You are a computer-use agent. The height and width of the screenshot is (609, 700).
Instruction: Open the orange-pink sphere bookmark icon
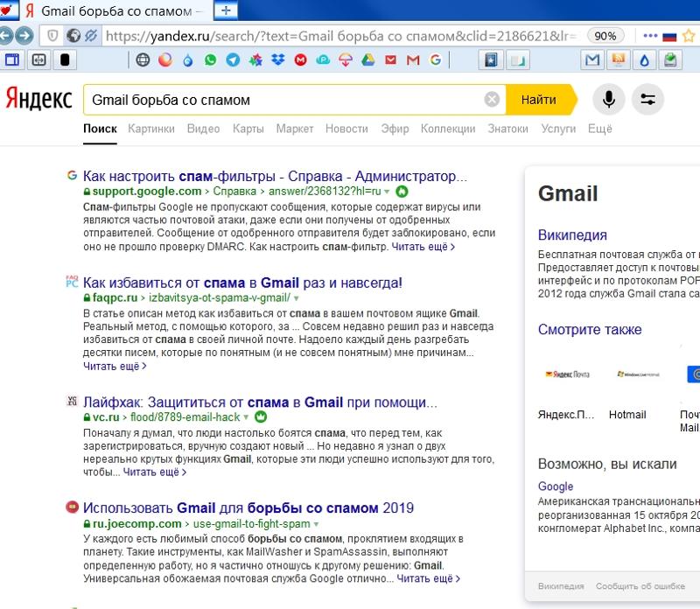[x=165, y=59]
